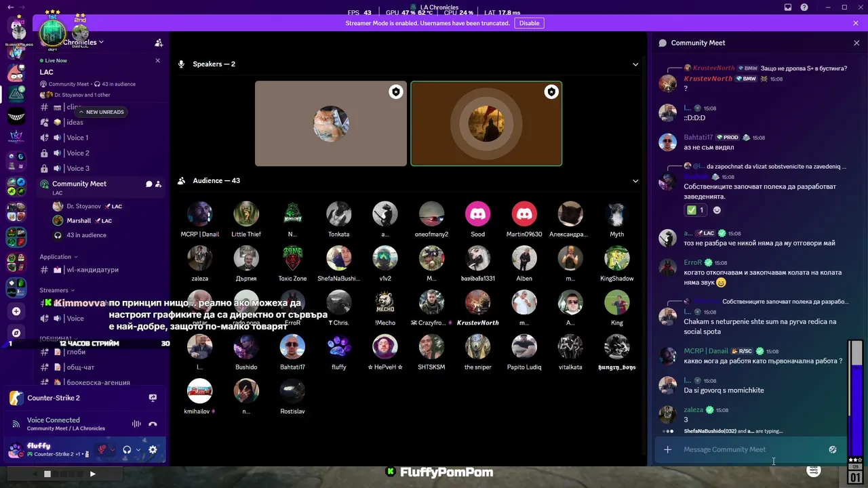Open audience member Toxic Zone's avatar
The width and height of the screenshot is (868, 488).
click(x=292, y=258)
